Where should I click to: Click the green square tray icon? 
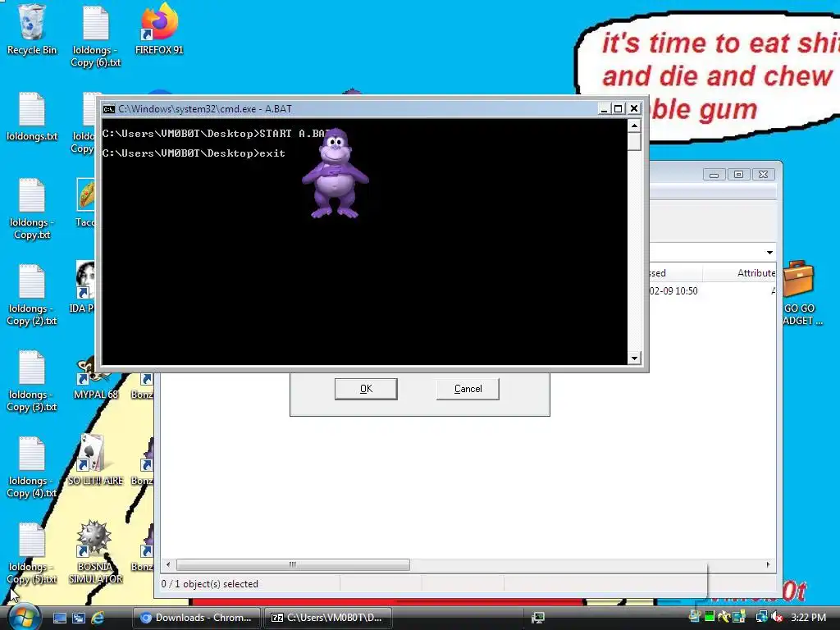[710, 617]
